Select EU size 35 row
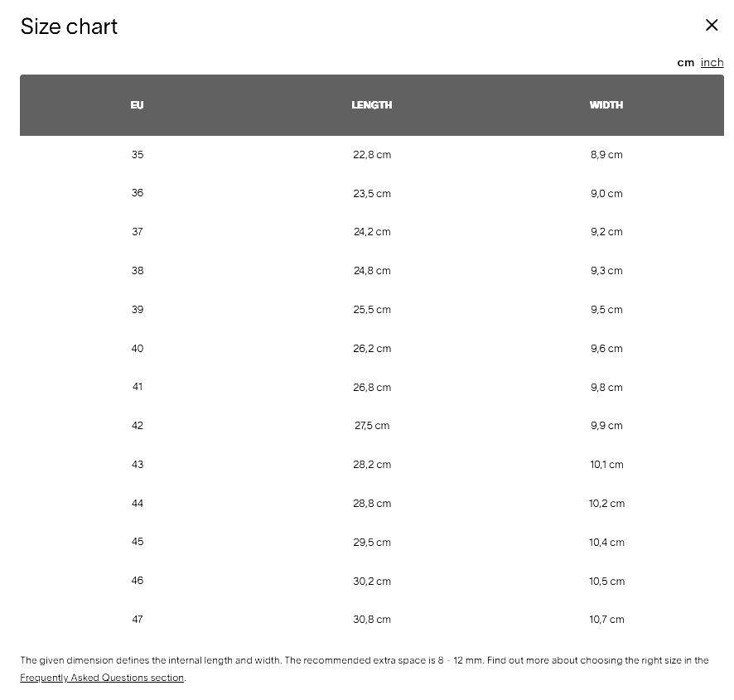 point(138,155)
